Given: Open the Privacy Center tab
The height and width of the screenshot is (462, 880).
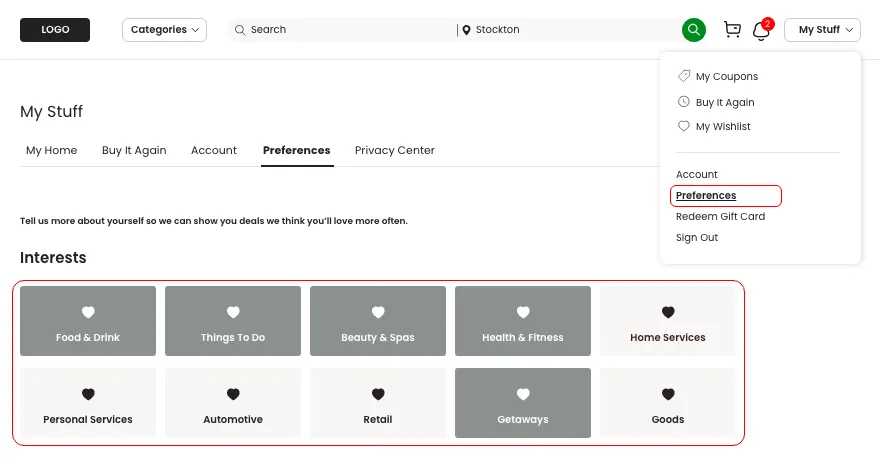Looking at the screenshot, I should pyautogui.click(x=395, y=150).
